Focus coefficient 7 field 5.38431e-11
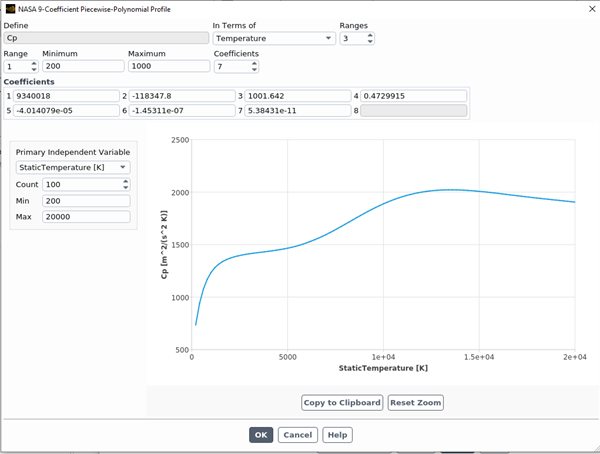Screen dimensions: 600x454 click(298, 111)
